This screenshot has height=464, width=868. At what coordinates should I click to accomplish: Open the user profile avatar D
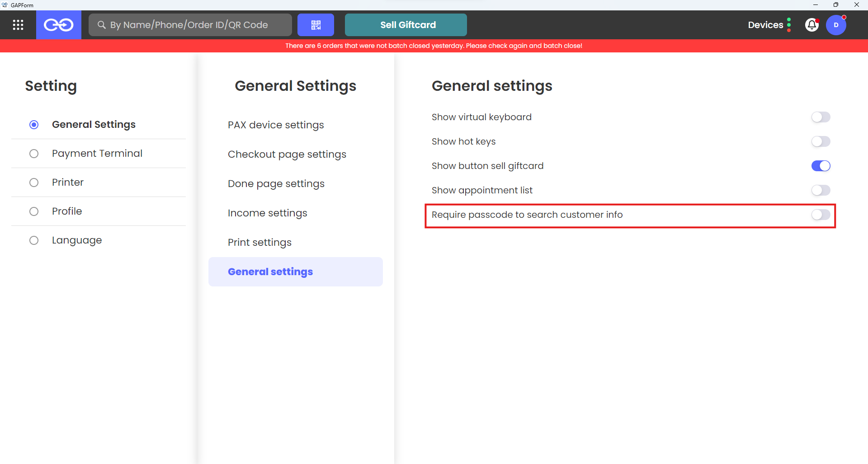836,25
